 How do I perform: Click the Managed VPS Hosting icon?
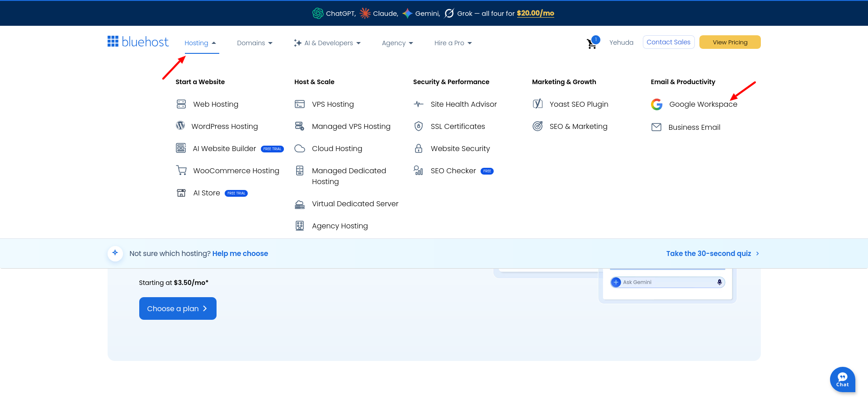pyautogui.click(x=300, y=126)
